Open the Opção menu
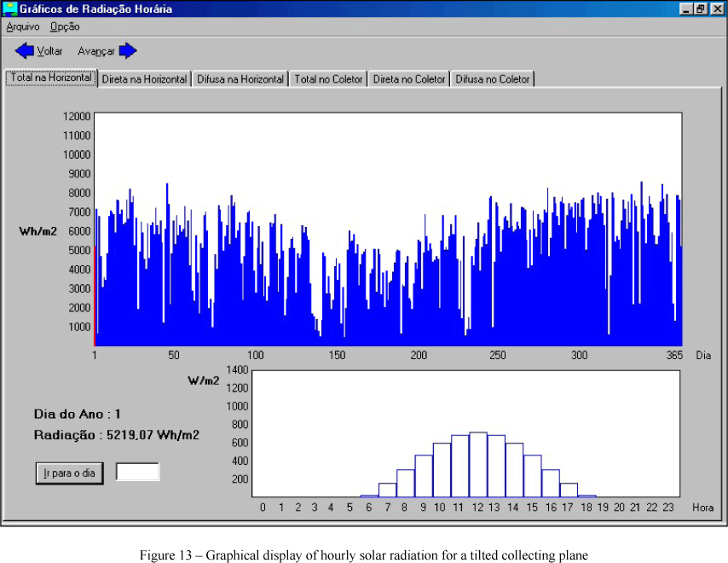The width and height of the screenshot is (728, 563). [65, 27]
